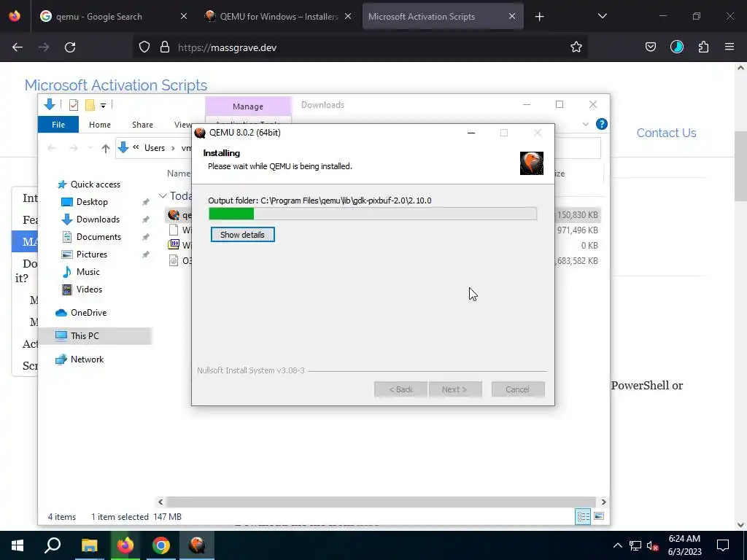The height and width of the screenshot is (560, 747).
Task: Click Users in Explorer breadcrumb path
Action: point(155,148)
